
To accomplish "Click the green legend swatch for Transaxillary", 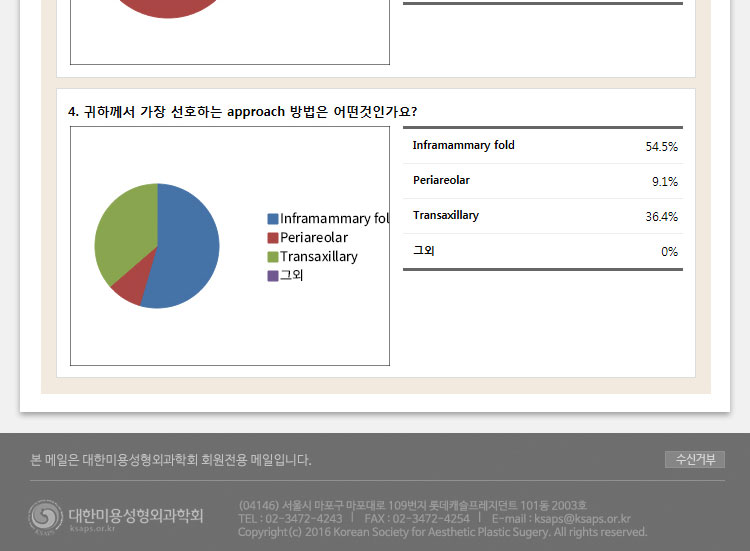I will click(x=272, y=257).
